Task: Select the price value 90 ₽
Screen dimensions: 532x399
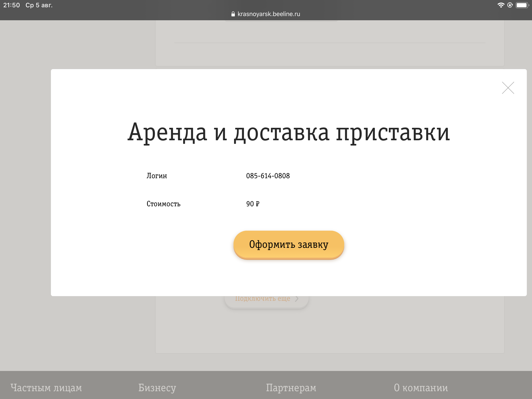Action: pyautogui.click(x=253, y=204)
